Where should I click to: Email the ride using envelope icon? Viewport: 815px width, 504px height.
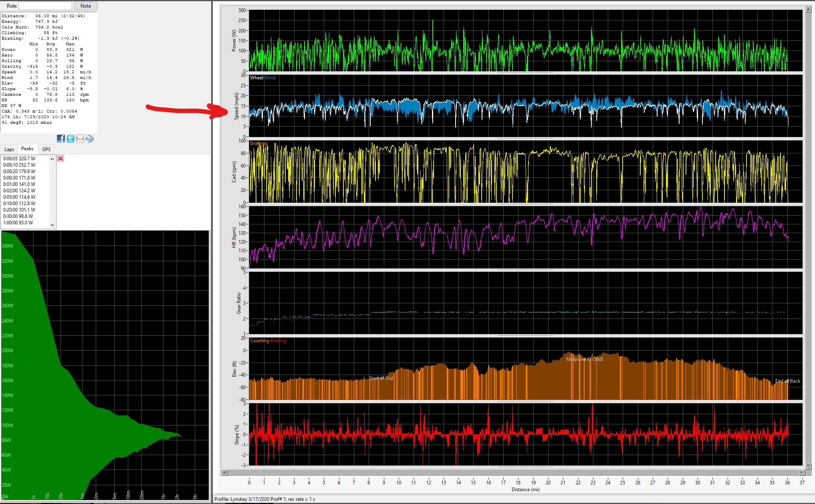point(80,139)
